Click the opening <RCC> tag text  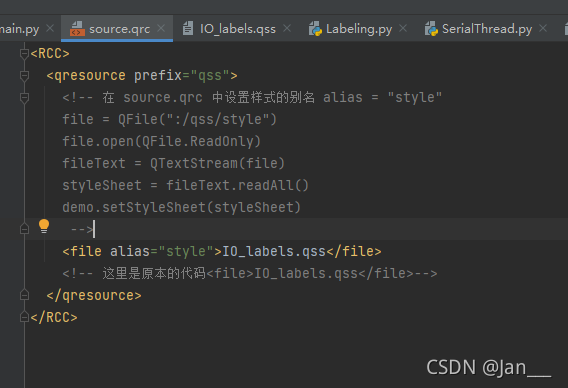coord(50,54)
